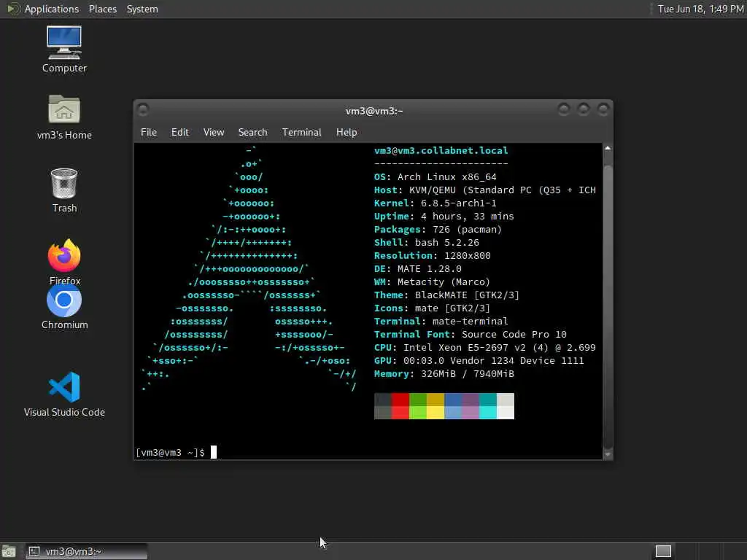
Task: Click the workspace switcher in bottom panel
Action: click(x=663, y=551)
